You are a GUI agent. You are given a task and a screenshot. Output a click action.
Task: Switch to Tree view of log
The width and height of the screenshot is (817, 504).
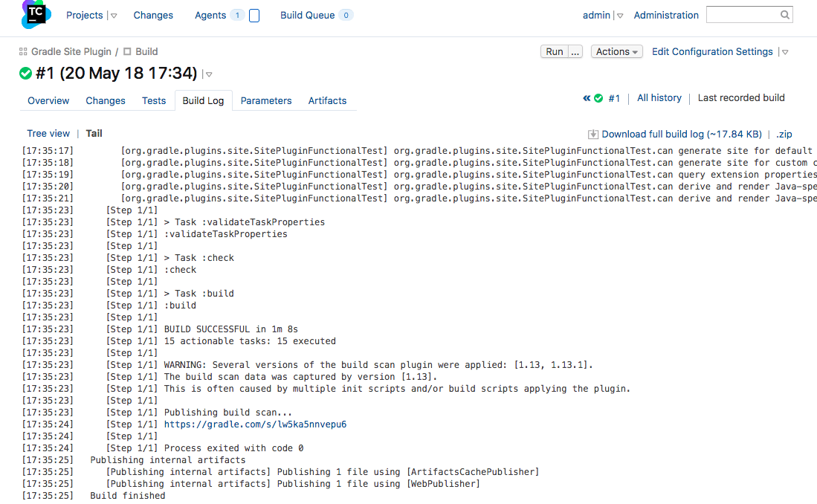tap(48, 134)
